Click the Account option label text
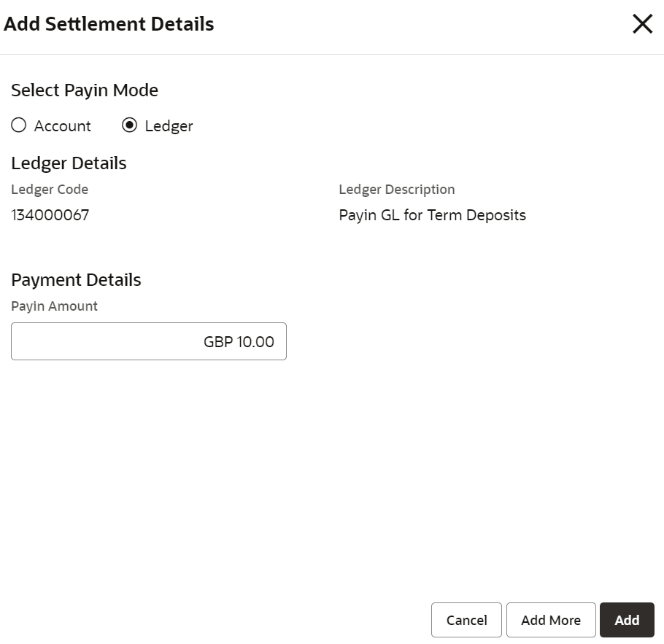Screen dimensions: 664x644 click(x=63, y=126)
